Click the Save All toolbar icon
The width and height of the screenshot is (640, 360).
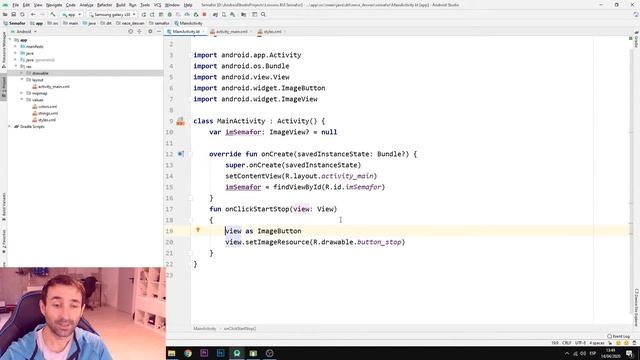pyautogui.click(x=13, y=14)
